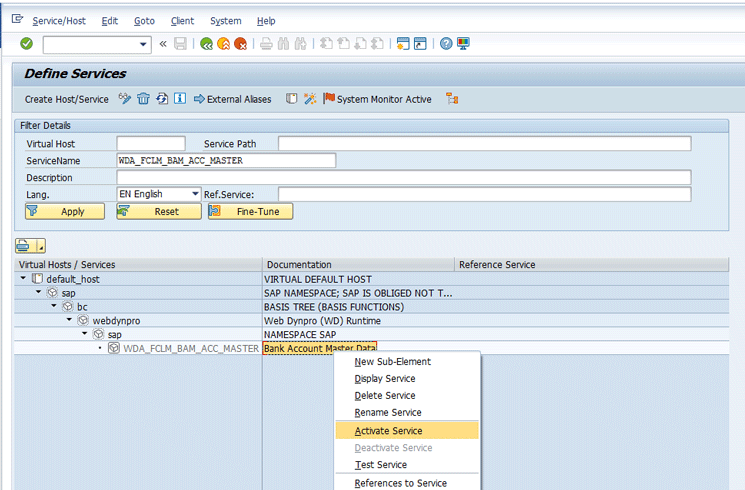Open the Lang. EN English dropdown
This screenshot has width=745, height=490.
194,194
